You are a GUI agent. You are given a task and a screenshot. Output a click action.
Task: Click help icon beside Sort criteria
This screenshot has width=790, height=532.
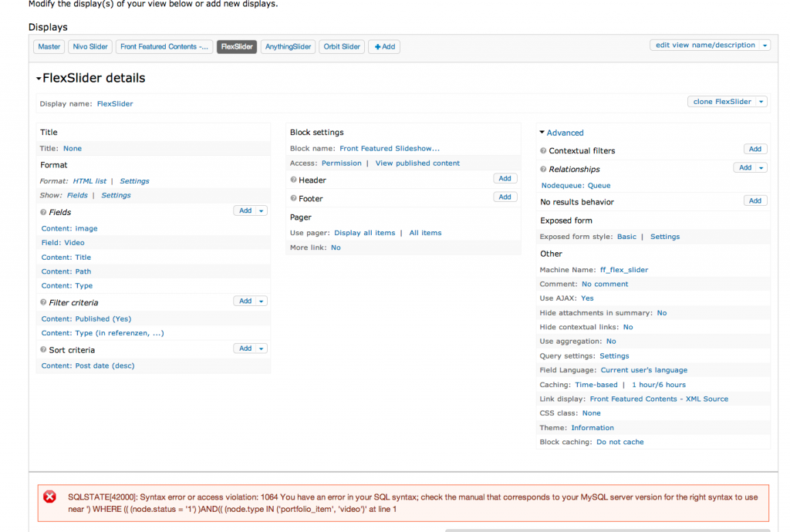43,350
